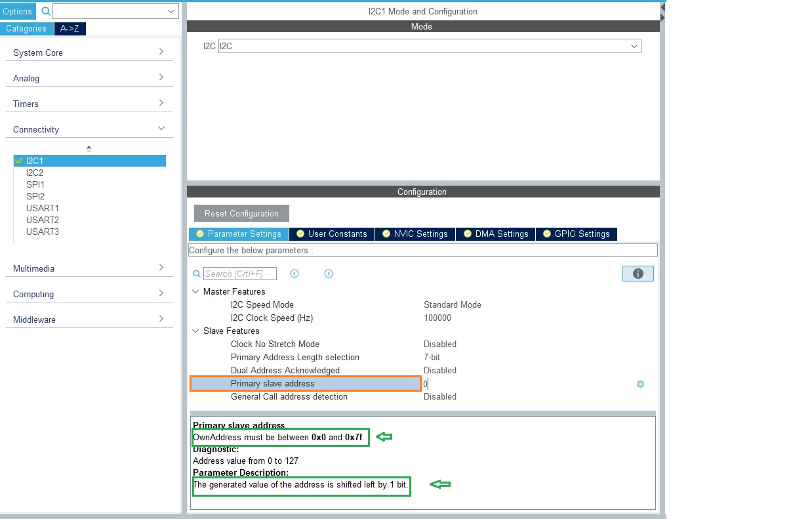
Task: Click the search magnifier icon in Options bar
Action: [x=45, y=11]
